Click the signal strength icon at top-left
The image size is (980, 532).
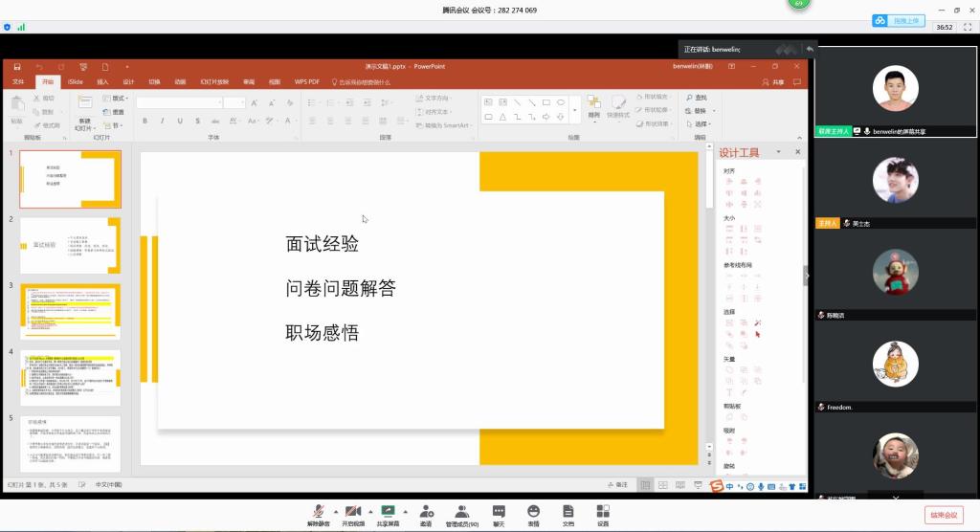pyautogui.click(x=20, y=27)
